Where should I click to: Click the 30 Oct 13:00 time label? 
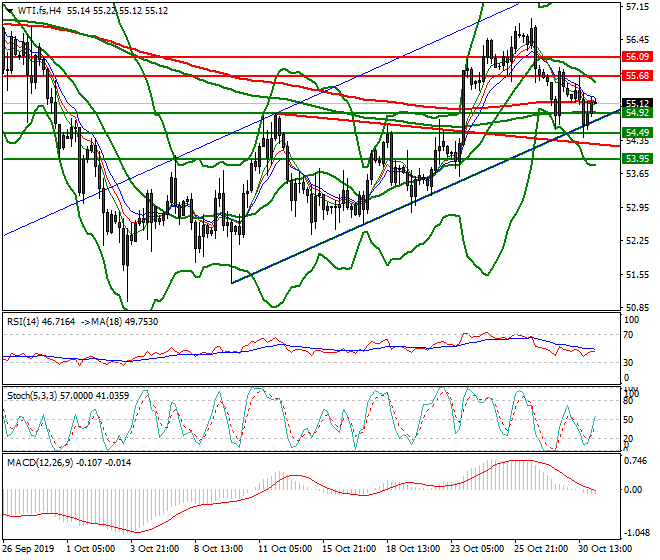point(605,549)
